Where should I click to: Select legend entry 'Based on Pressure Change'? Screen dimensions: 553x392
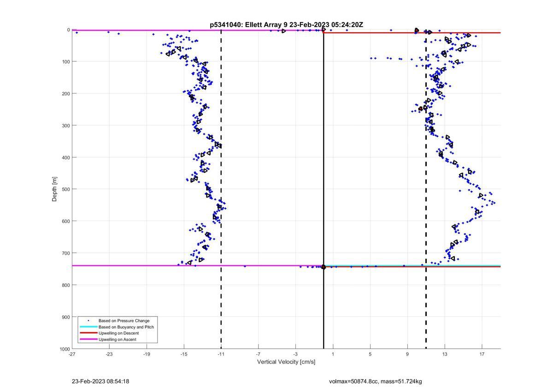[124, 321]
